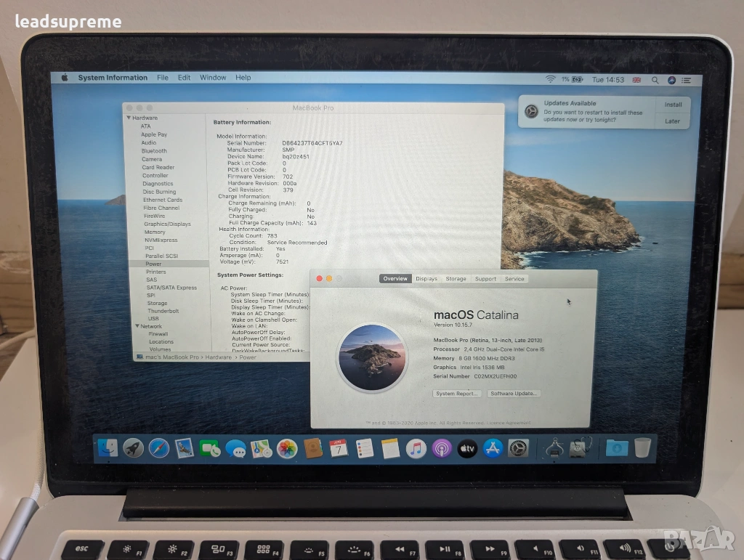Launch FaceTime from the dock
The image size is (744, 560).
(x=209, y=448)
